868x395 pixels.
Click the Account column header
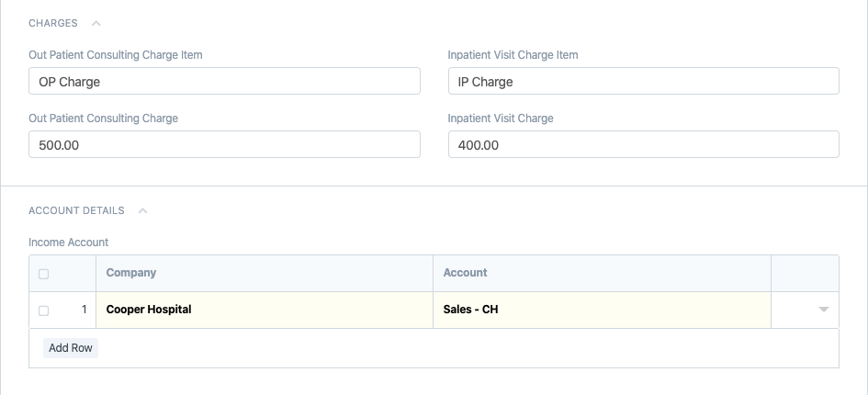pos(465,273)
